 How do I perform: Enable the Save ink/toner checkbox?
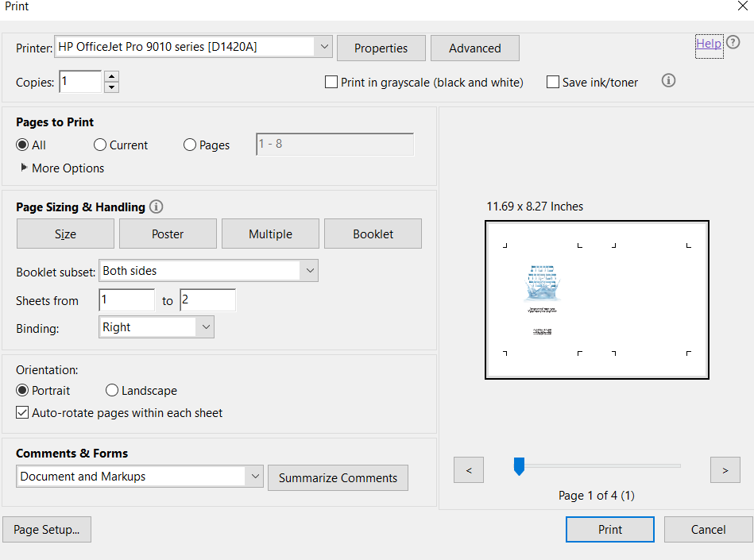553,82
